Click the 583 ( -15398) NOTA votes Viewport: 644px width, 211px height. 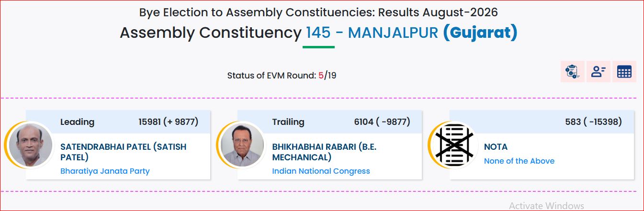(593, 122)
